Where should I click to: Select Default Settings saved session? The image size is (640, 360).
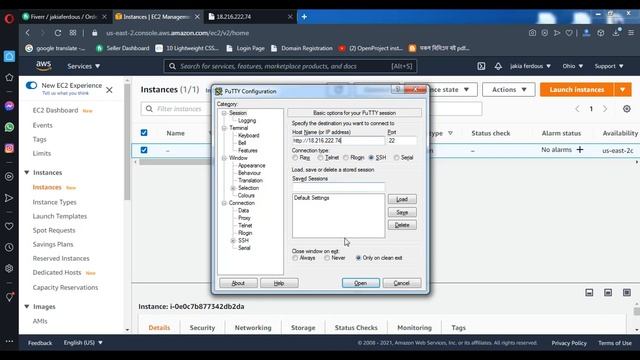click(x=311, y=198)
